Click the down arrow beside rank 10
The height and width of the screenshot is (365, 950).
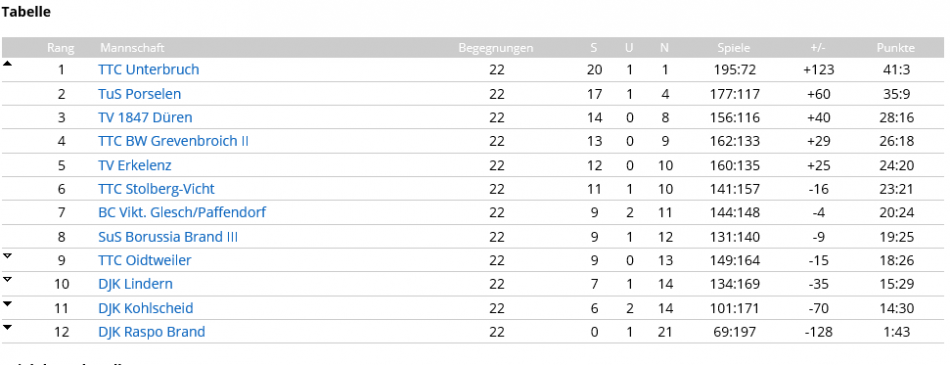coord(7,280)
